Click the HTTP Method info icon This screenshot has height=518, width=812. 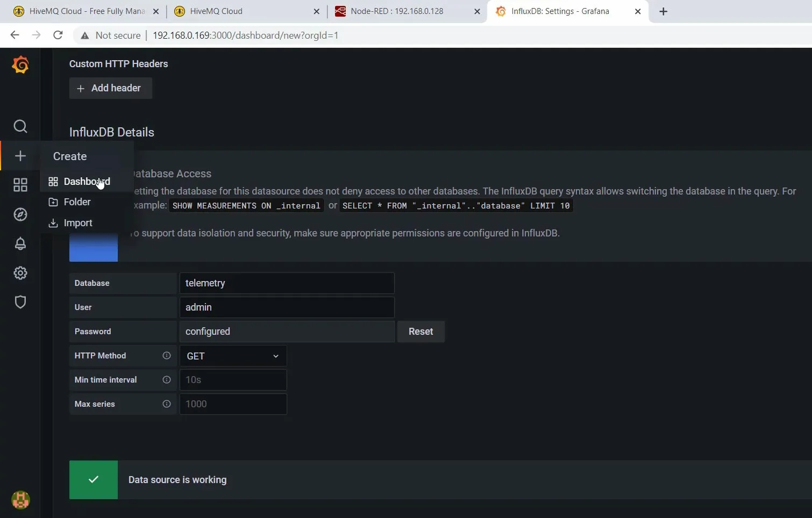pyautogui.click(x=167, y=356)
